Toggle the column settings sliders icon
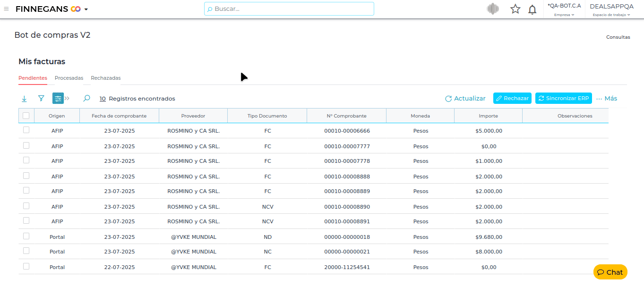Image resolution: width=644 pixels, height=287 pixels. point(58,98)
